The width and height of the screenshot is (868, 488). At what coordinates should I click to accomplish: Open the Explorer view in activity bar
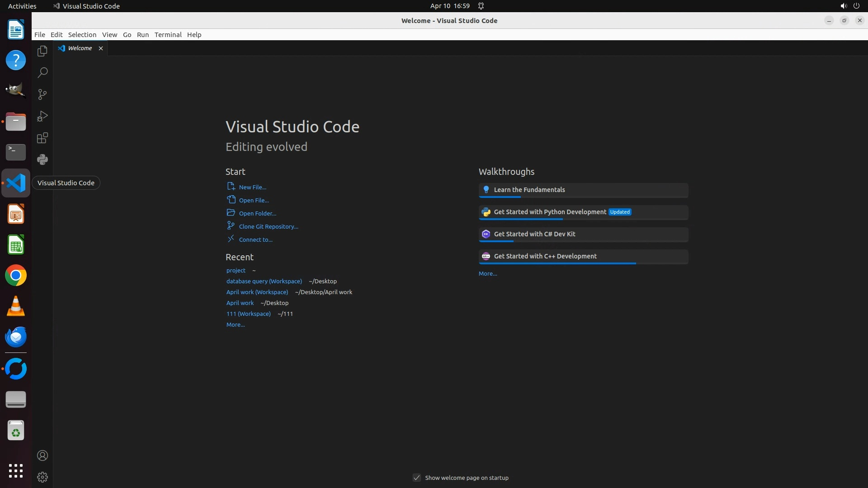click(42, 51)
